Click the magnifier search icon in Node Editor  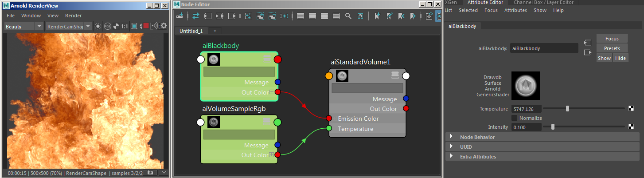(x=348, y=16)
